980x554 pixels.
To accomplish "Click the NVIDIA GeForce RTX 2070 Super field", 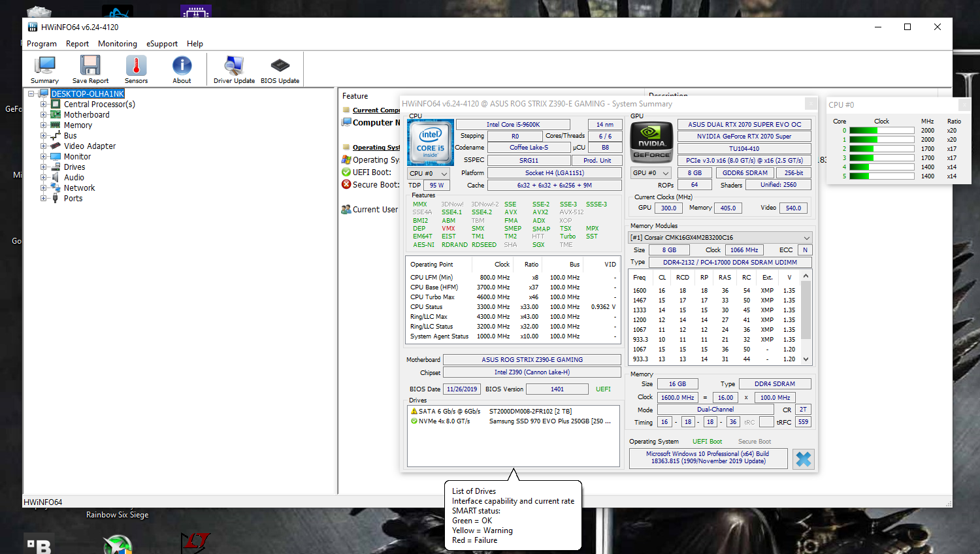I will pos(744,137).
